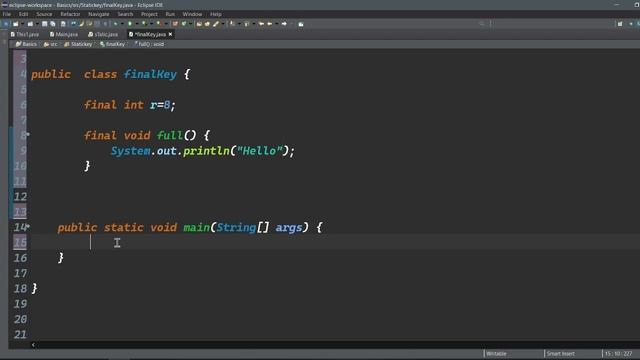This screenshot has width=640, height=360.
Task: Switch to the Main.java editor tab
Action: tap(64, 34)
